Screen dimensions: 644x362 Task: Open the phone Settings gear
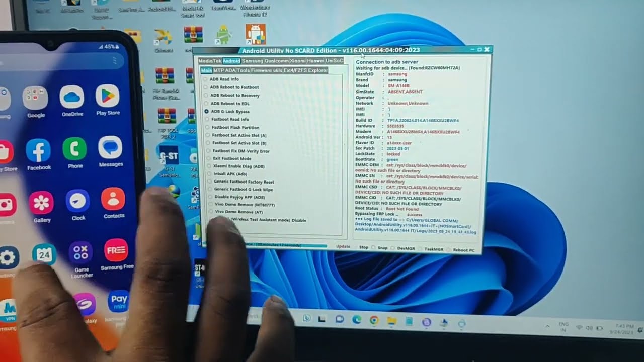coord(8,257)
